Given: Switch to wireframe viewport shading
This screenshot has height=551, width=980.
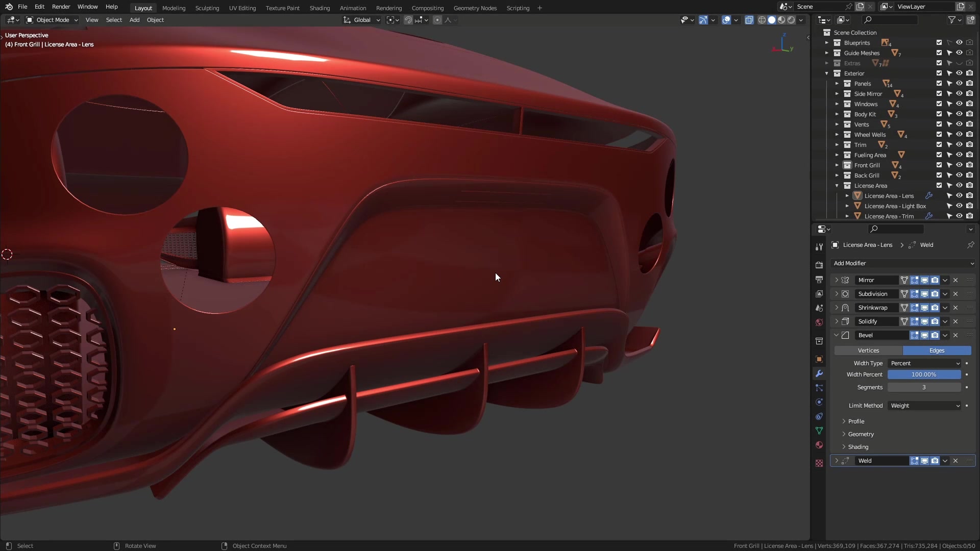Looking at the screenshot, I should point(762,20).
